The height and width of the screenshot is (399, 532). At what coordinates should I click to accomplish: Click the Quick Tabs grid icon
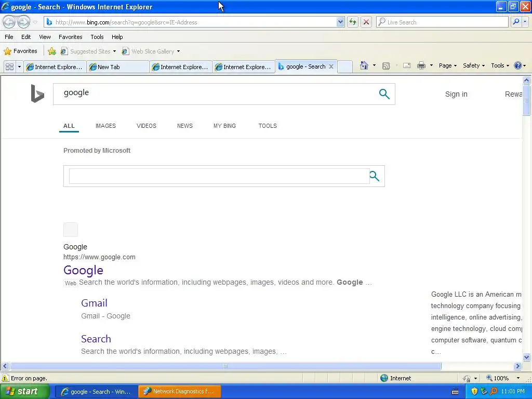(x=9, y=66)
